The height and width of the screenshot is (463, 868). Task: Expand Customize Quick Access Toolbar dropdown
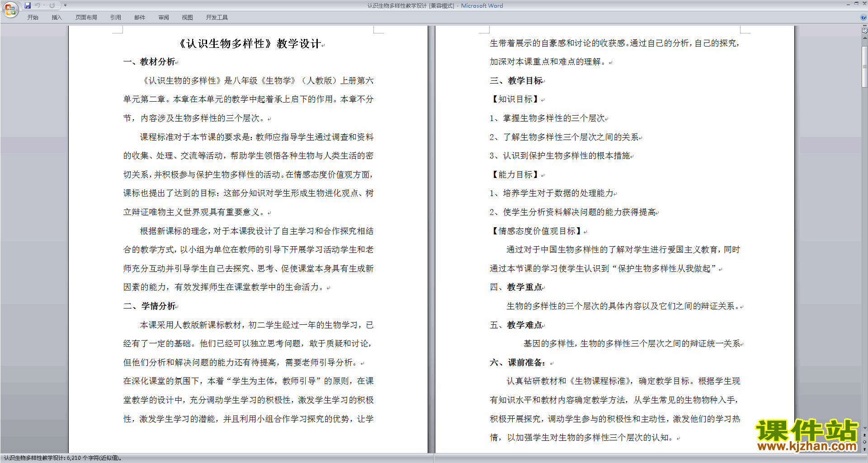pos(65,5)
